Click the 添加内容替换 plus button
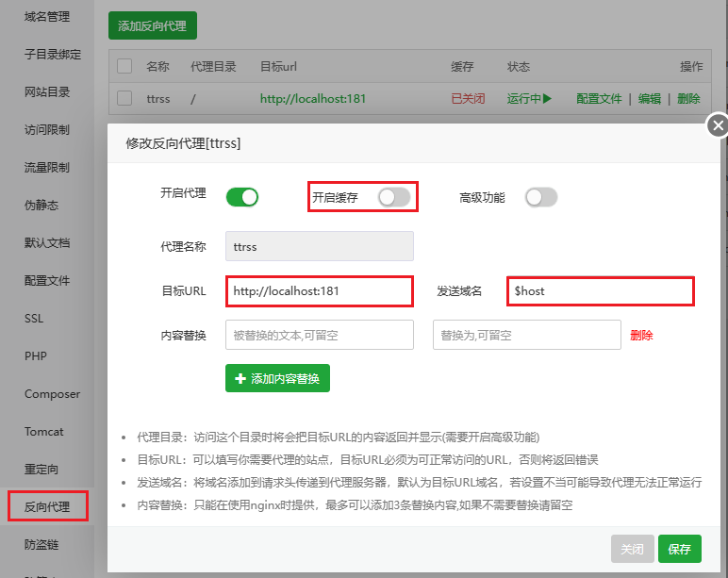 [277, 378]
